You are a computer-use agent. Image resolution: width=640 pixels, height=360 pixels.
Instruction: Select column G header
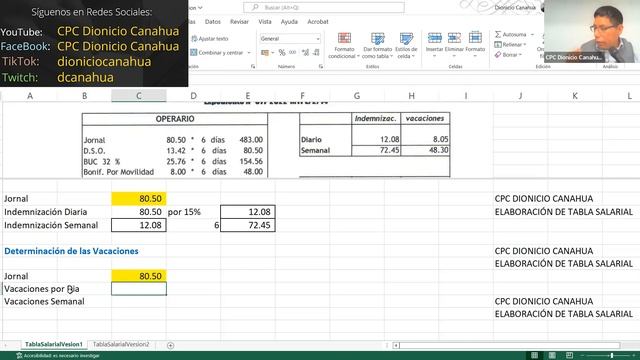[357, 96]
